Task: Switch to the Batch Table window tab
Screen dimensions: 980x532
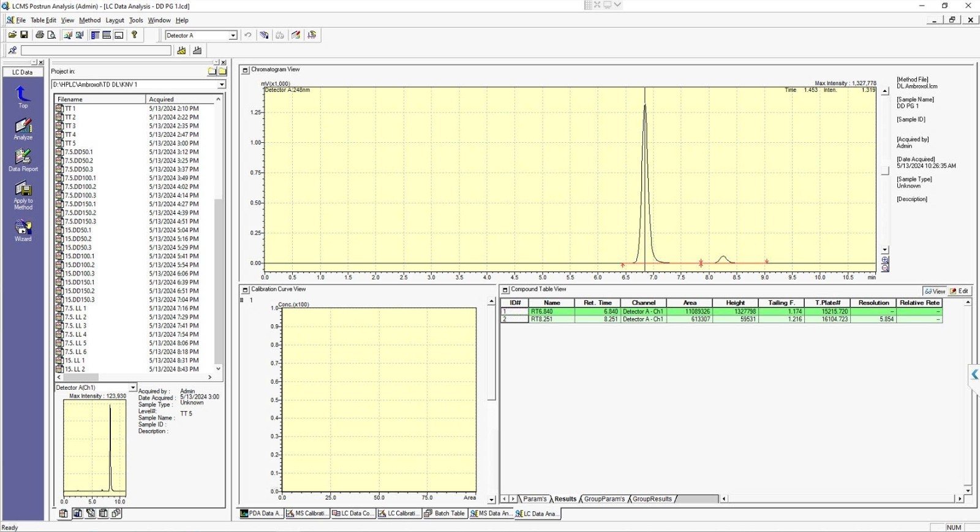Action: (x=445, y=514)
